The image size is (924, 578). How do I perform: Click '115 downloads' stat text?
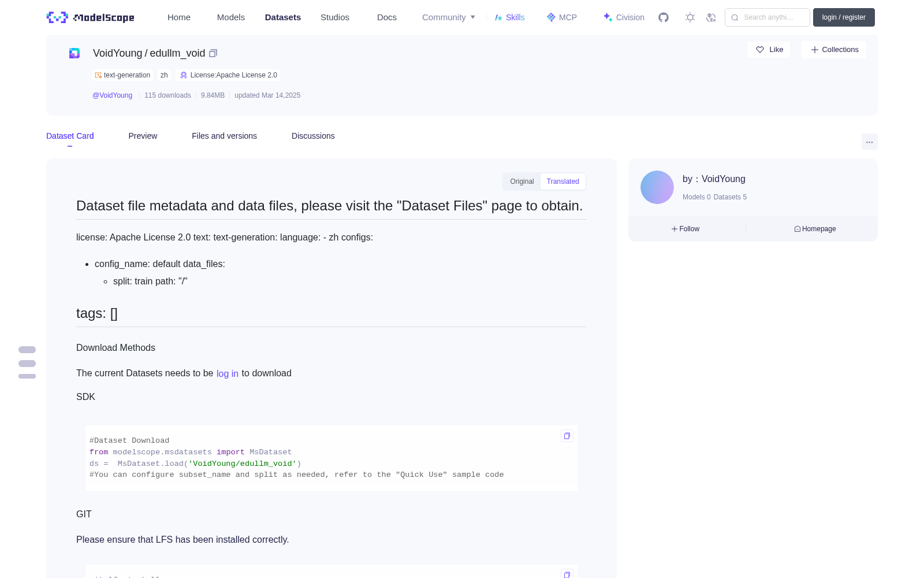click(167, 95)
